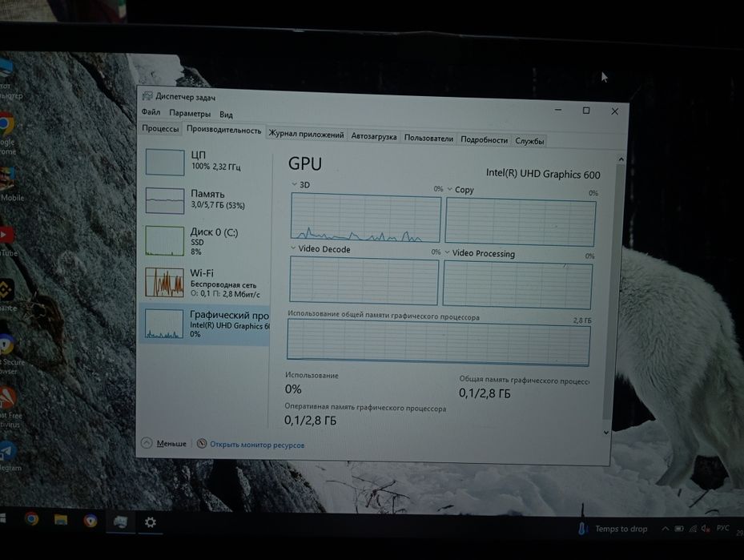Screen dimensions: 744x560
Task: Show hidden tray icons chevron
Action: tap(666, 529)
